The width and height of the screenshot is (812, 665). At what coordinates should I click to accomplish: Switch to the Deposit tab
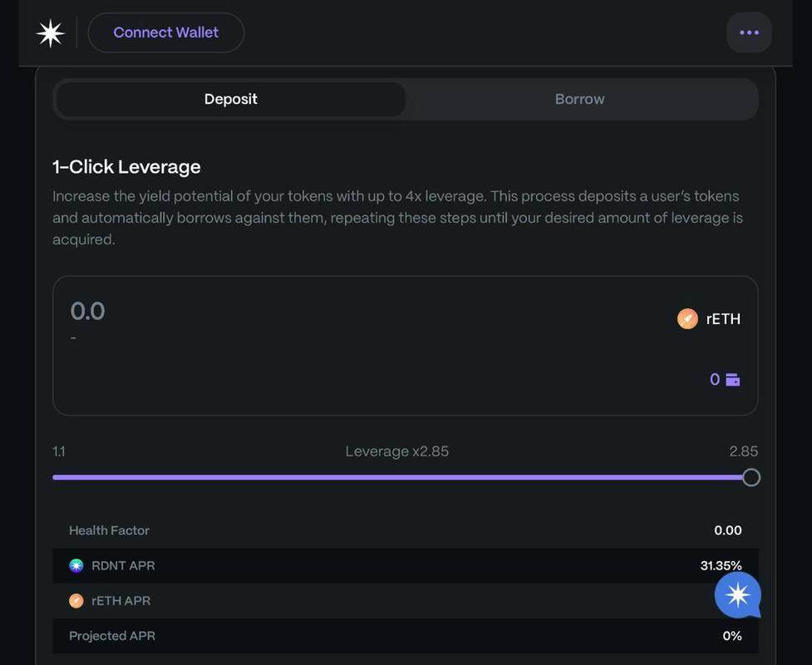(x=230, y=99)
